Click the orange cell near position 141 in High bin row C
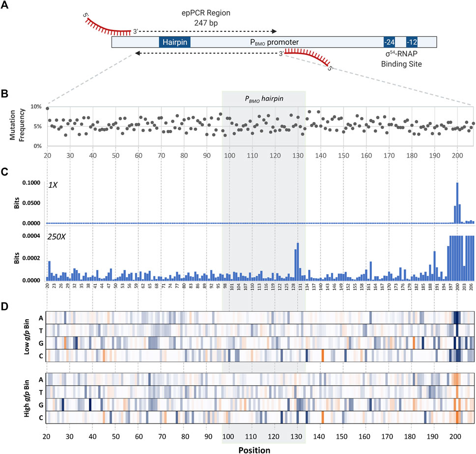The height and width of the screenshot is (454, 476). click(x=323, y=417)
